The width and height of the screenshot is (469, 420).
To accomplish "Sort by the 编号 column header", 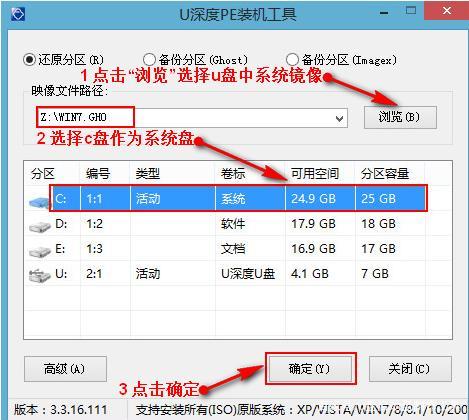I will point(97,174).
